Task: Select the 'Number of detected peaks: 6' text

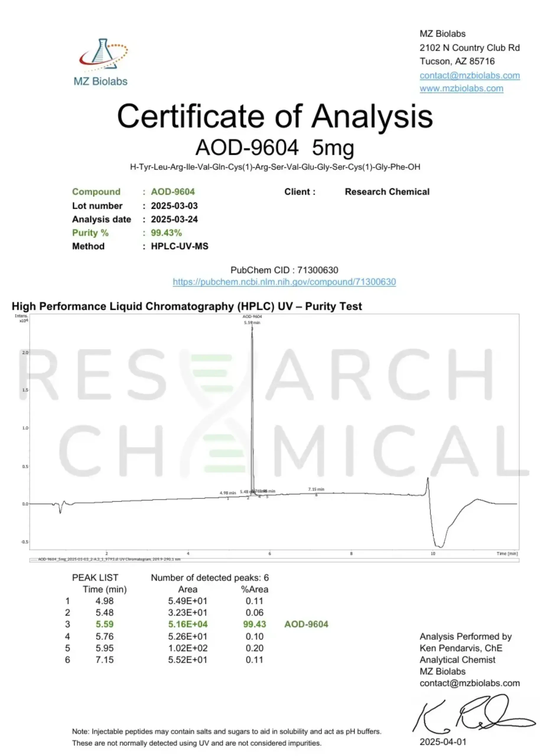Action: click(x=209, y=578)
